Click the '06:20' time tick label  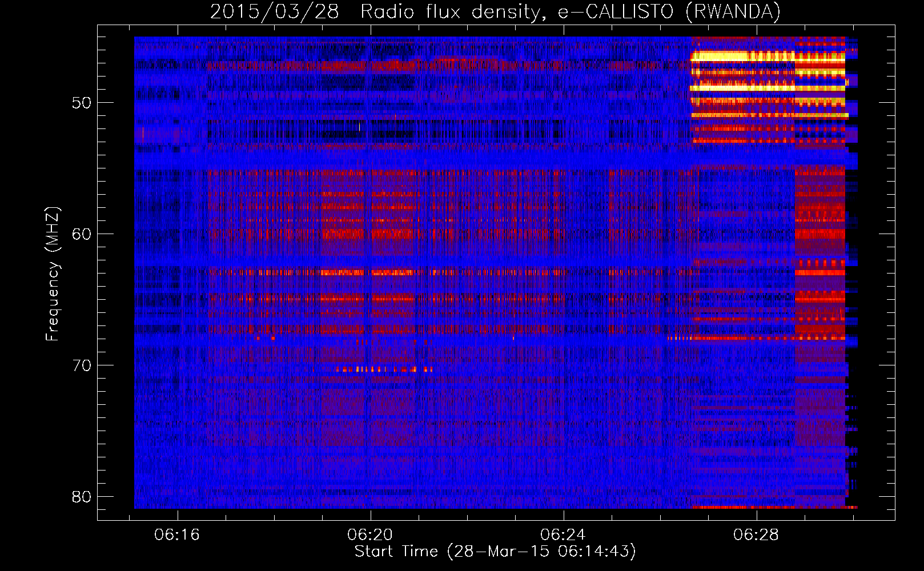[x=370, y=534]
